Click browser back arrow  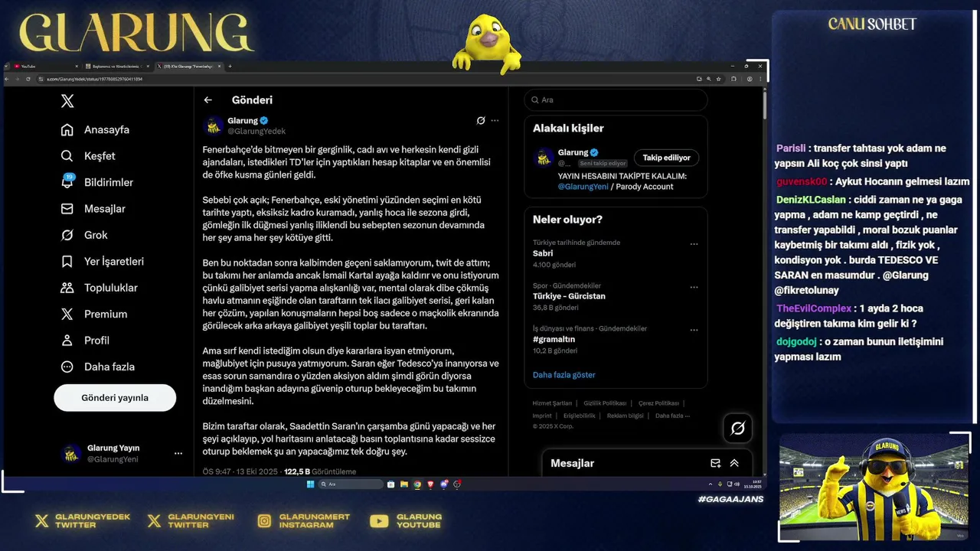click(x=7, y=79)
